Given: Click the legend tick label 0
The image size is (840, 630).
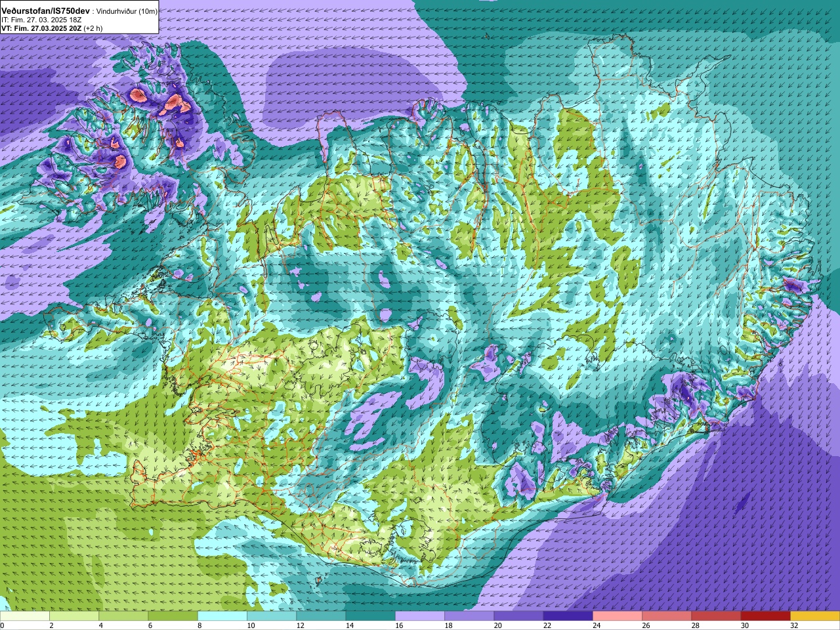Looking at the screenshot, I should click(x=2, y=626).
